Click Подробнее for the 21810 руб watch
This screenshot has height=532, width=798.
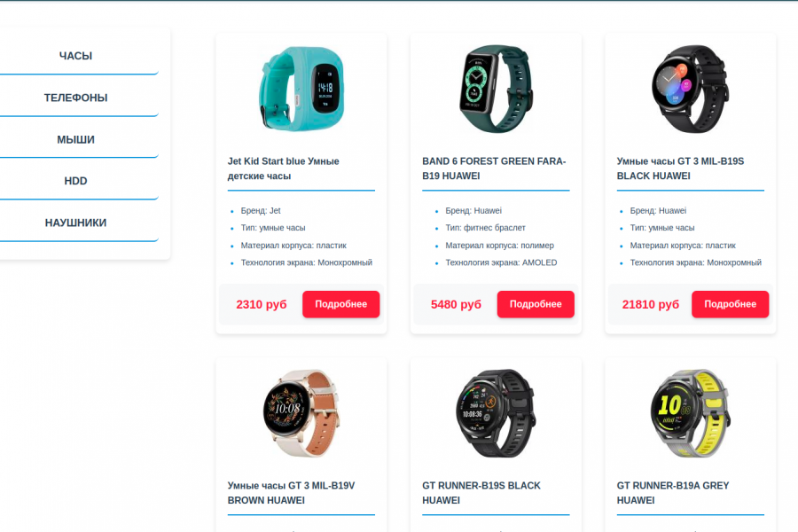tap(730, 304)
